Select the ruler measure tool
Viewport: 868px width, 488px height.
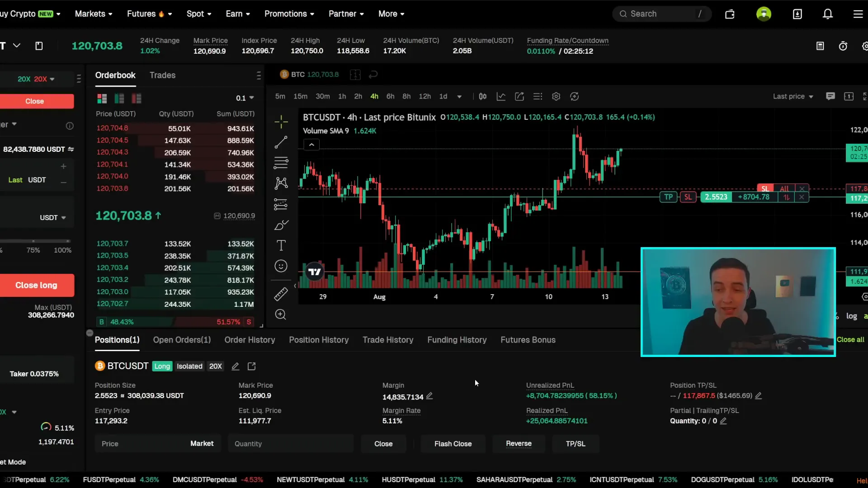point(281,294)
